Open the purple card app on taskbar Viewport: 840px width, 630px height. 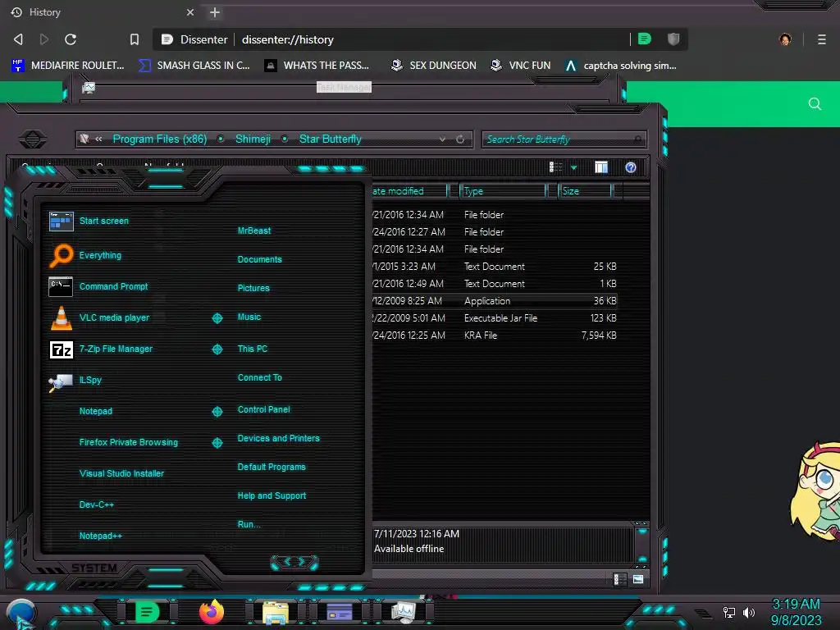tap(340, 612)
